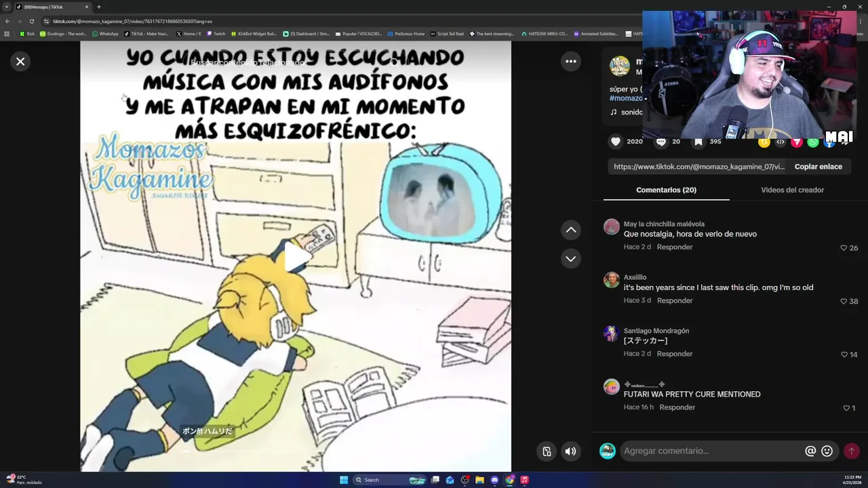Image resolution: width=868 pixels, height=488 pixels.
Task: Click Copiar enlace button
Action: [x=818, y=167]
